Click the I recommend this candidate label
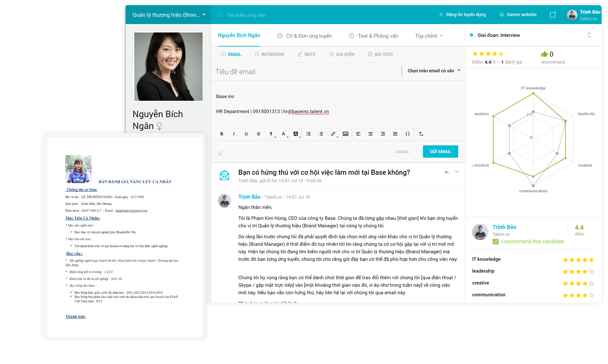The width and height of the screenshot is (608, 364). click(x=533, y=241)
